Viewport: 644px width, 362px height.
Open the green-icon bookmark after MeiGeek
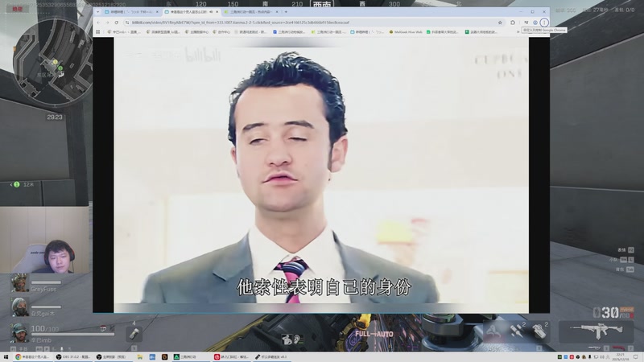tap(442, 31)
